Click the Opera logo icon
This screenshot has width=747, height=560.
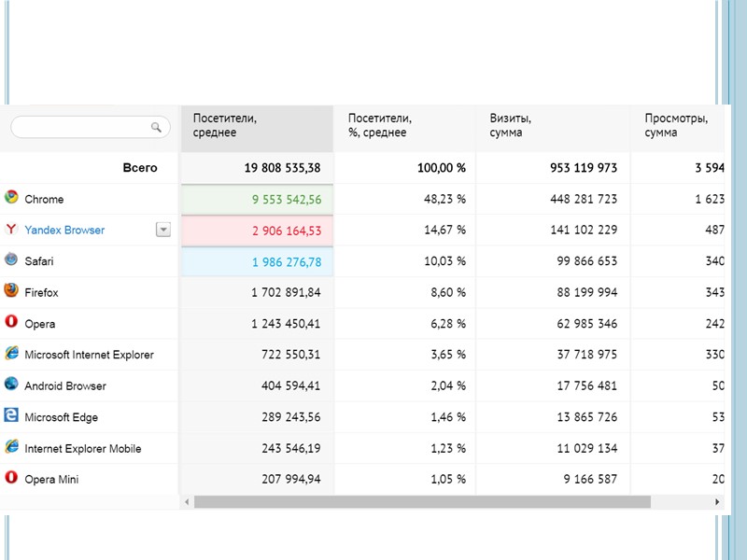(11, 322)
